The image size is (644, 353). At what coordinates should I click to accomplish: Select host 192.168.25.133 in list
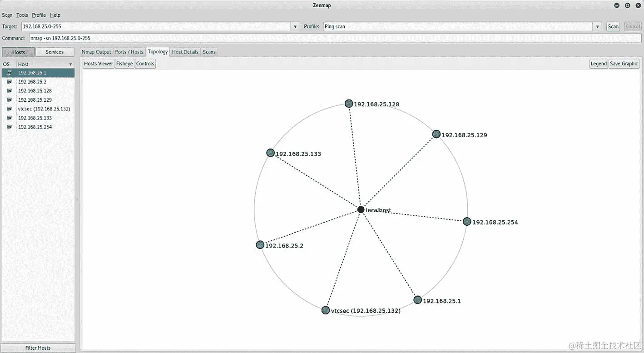tap(38, 118)
